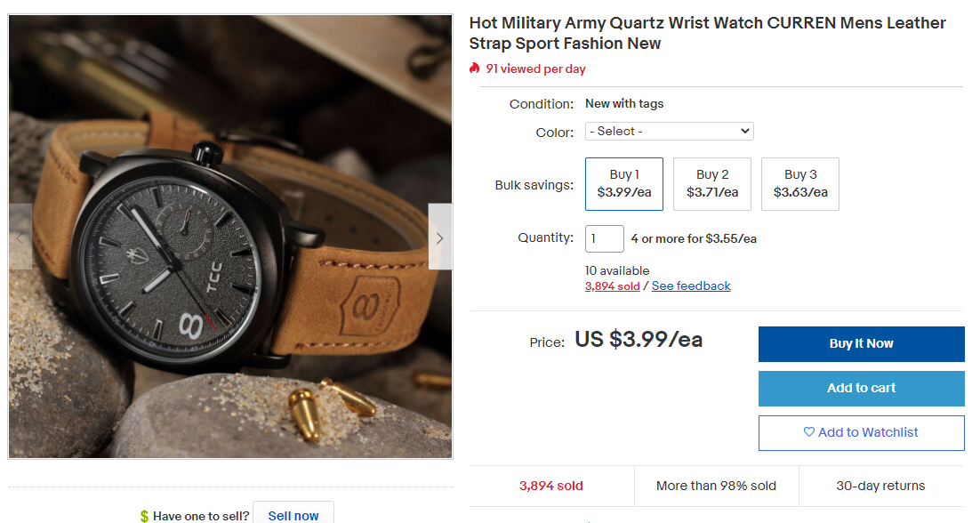Image resolution: width=980 pixels, height=523 pixels.
Task: Select the Buy 1 at $3.99/ea option
Action: [623, 184]
